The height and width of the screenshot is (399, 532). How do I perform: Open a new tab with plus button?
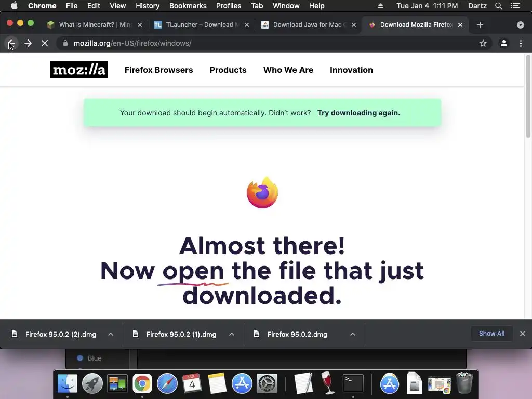coord(480,25)
